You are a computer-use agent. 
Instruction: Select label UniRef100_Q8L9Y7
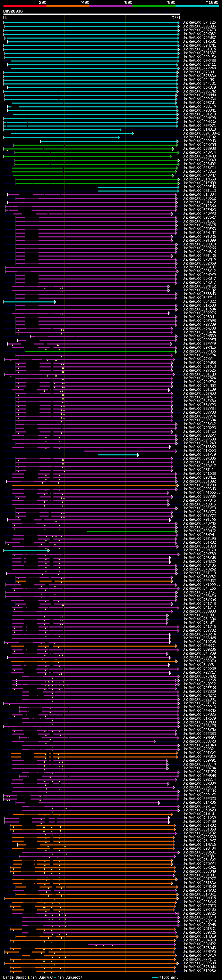(199, 841)
